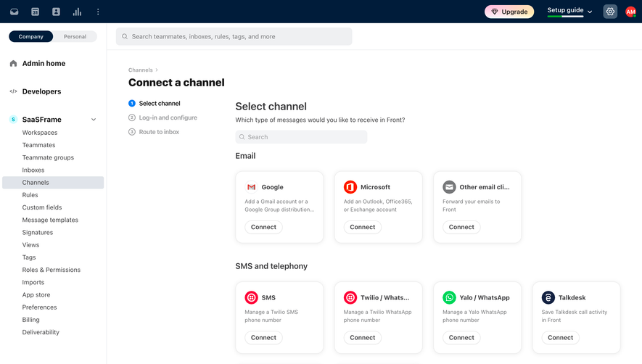Open the Setup guide dropdown
This screenshot has height=364, width=642.
pyautogui.click(x=569, y=11)
